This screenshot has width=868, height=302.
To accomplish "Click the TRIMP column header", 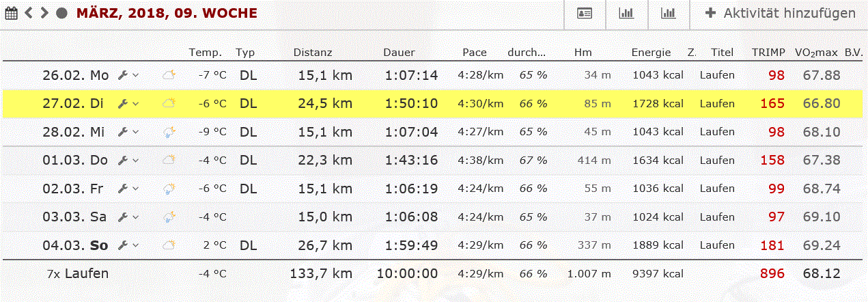I will pyautogui.click(x=768, y=53).
